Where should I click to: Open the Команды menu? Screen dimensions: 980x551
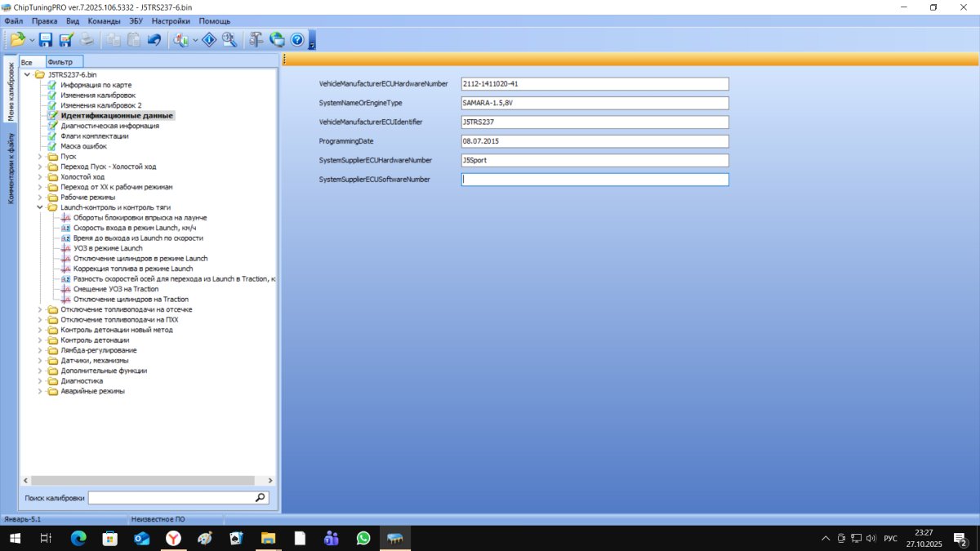tap(104, 20)
